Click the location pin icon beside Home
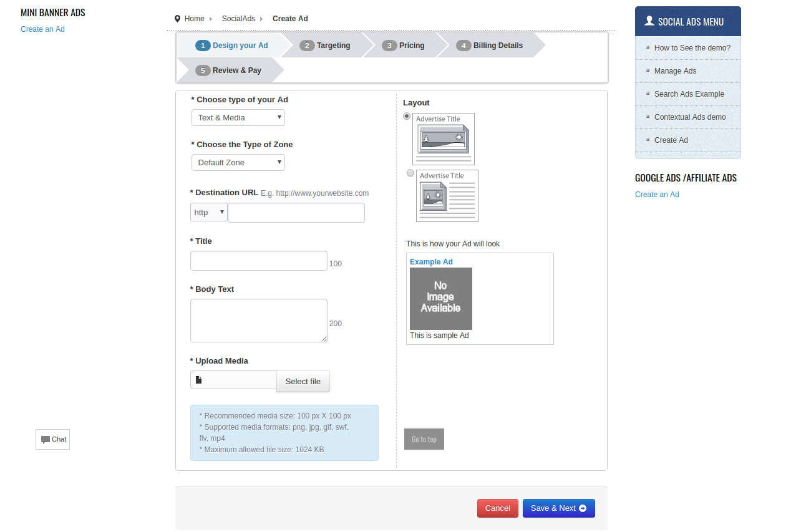Viewport: 796px width, 532px height. coord(178,19)
